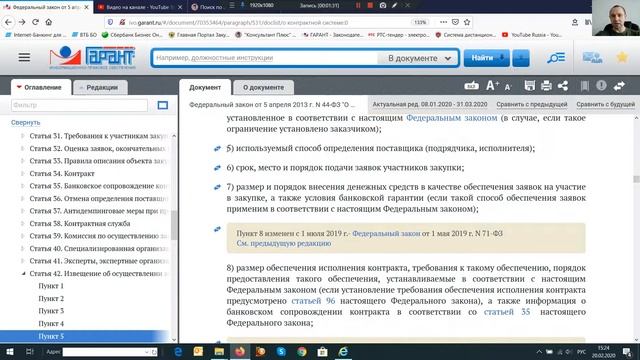This screenshot has height=360, width=640.
Task: Click Сравнить с предыдущей link
Action: click(532, 104)
